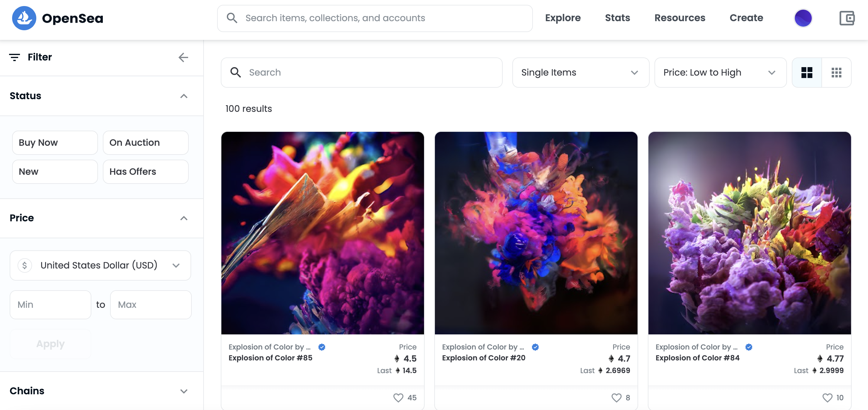Open the wallet icon in header
The width and height of the screenshot is (868, 410).
pos(847,18)
